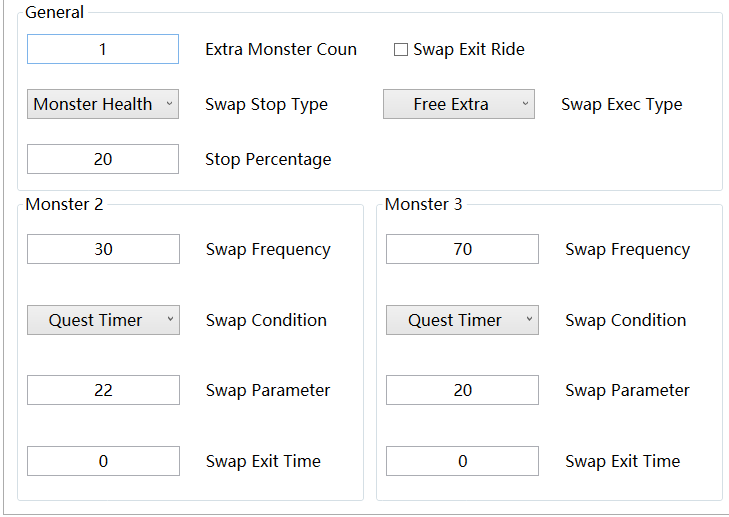Expand Monster 3 Swap Condition dropdown
729x517 pixels.
(x=462, y=320)
